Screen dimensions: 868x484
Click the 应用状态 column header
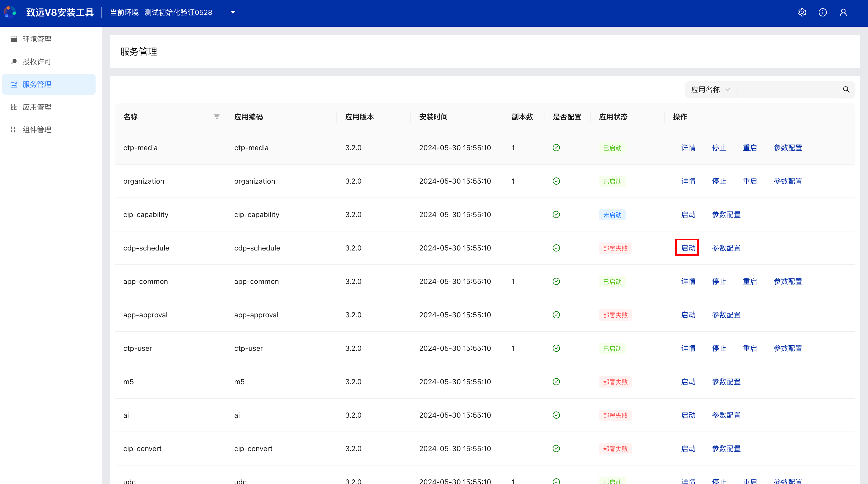coord(613,117)
